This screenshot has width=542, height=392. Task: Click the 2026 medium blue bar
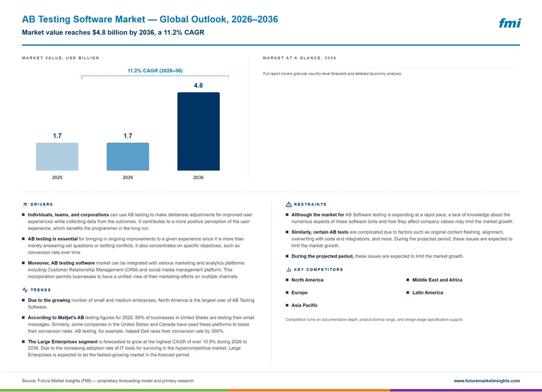128,157
